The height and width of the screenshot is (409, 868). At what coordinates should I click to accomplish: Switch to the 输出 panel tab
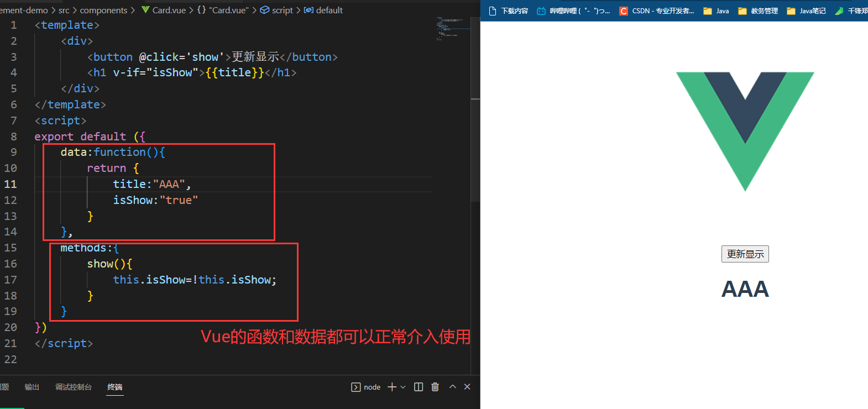click(32, 387)
